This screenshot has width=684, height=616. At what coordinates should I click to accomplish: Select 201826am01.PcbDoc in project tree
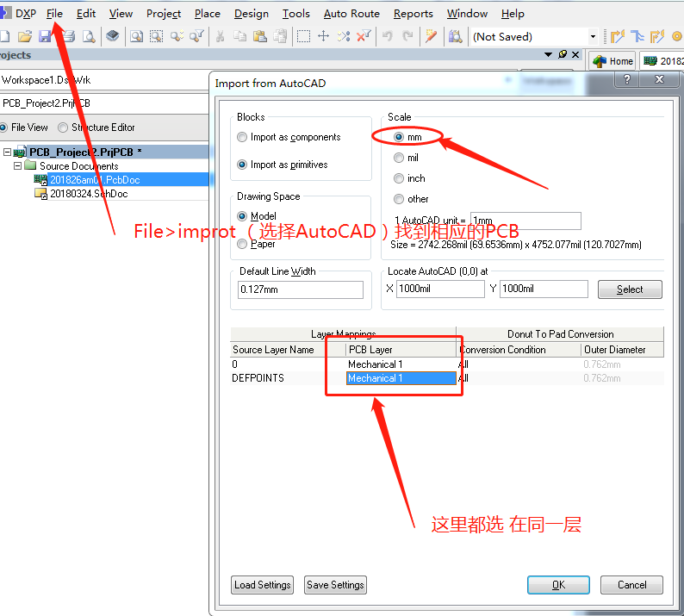pyautogui.click(x=95, y=180)
